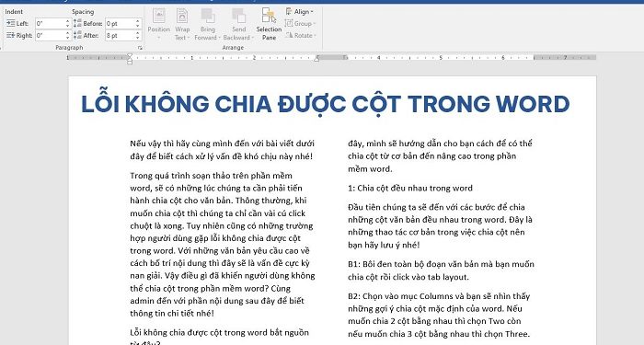Open the Selection Pane
This screenshot has width=644, height=345.
coord(269,23)
